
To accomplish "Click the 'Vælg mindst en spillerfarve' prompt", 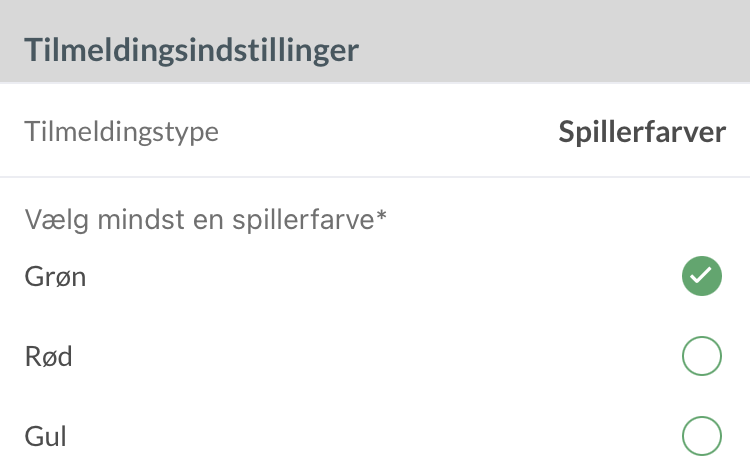I will [x=205, y=220].
